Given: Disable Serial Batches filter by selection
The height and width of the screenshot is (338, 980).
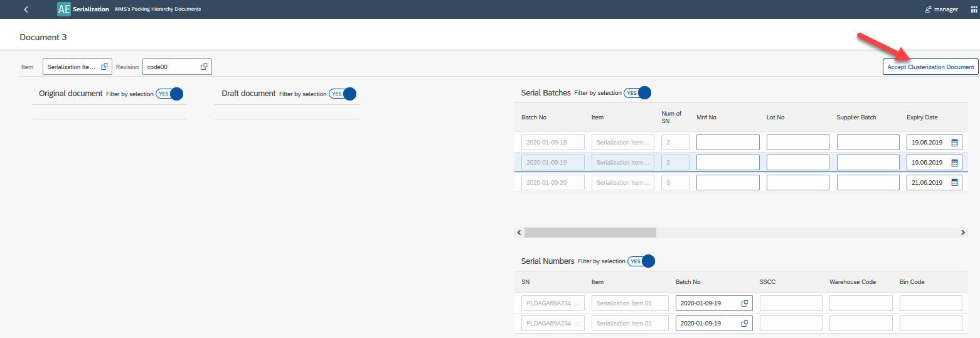Looking at the screenshot, I should [x=637, y=93].
